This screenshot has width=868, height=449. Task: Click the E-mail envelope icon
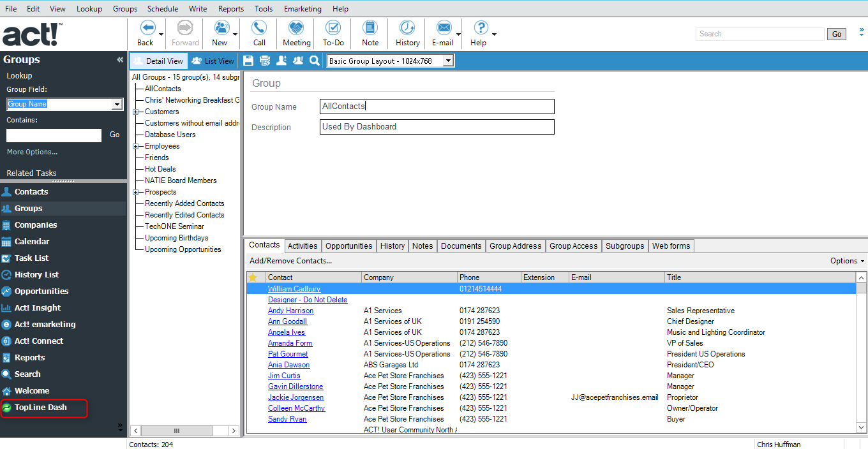[x=444, y=28]
